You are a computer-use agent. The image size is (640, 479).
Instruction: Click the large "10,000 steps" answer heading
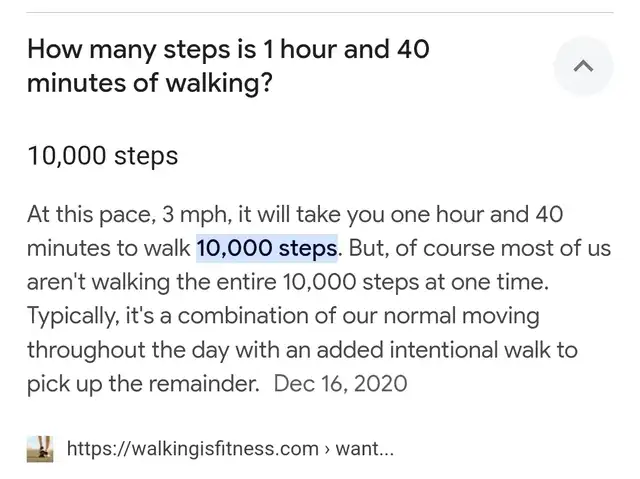103,156
